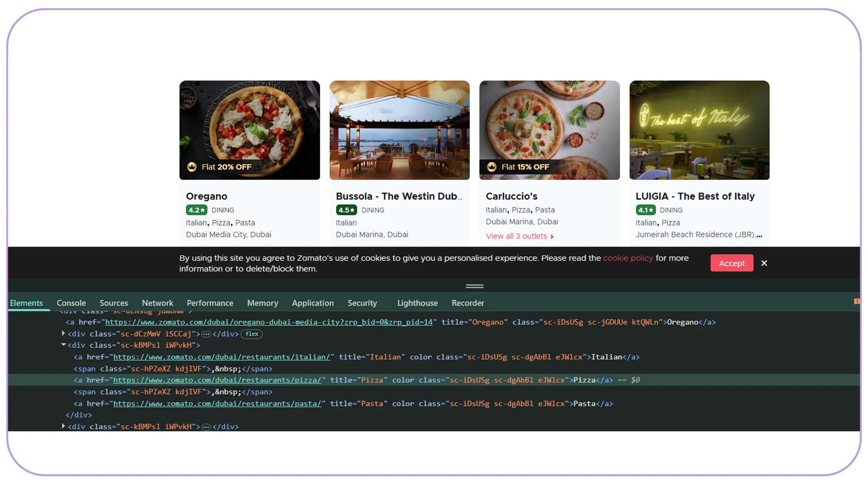The image size is (868, 484).
Task: Click the DINING label under Oregano
Action: tap(223, 210)
